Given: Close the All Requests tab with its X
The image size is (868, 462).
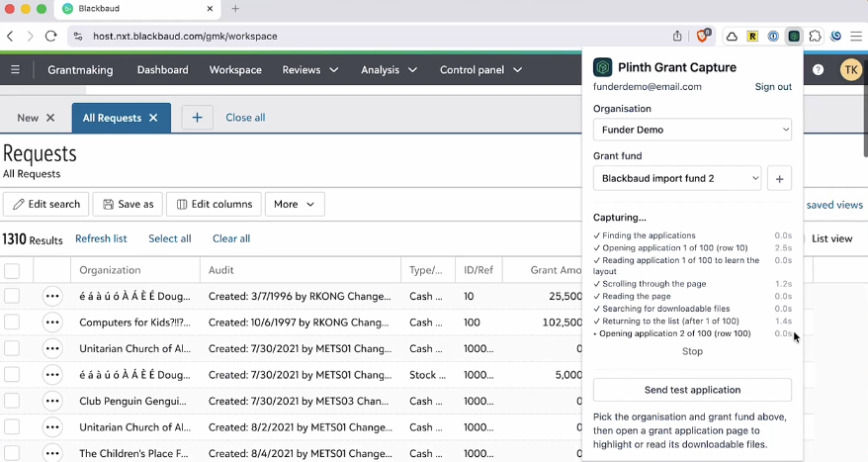Looking at the screenshot, I should [x=153, y=118].
